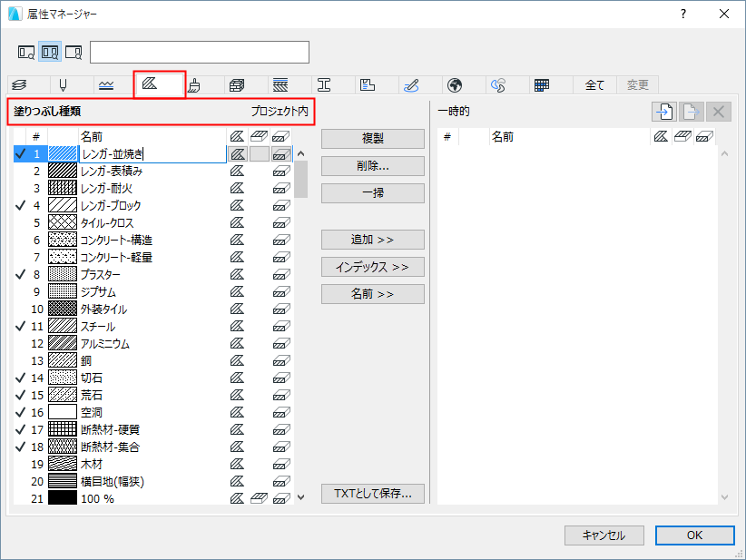Toggle checkmark for row 1 レンガ-並焼き

point(21,153)
